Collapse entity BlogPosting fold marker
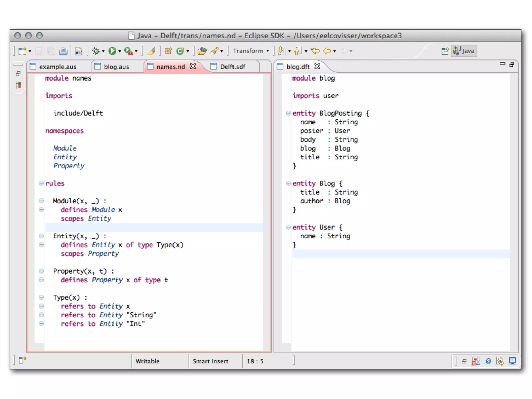The image size is (532, 399). pos(288,113)
